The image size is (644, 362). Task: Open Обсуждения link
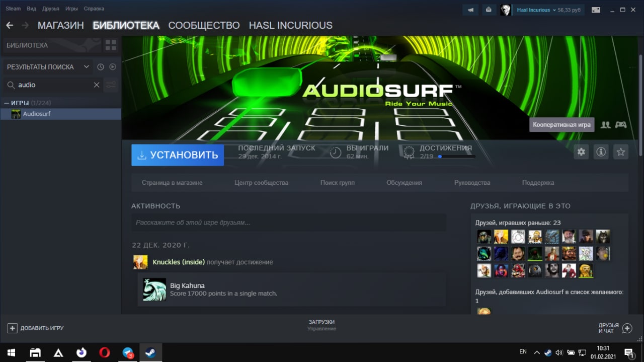coord(404,183)
